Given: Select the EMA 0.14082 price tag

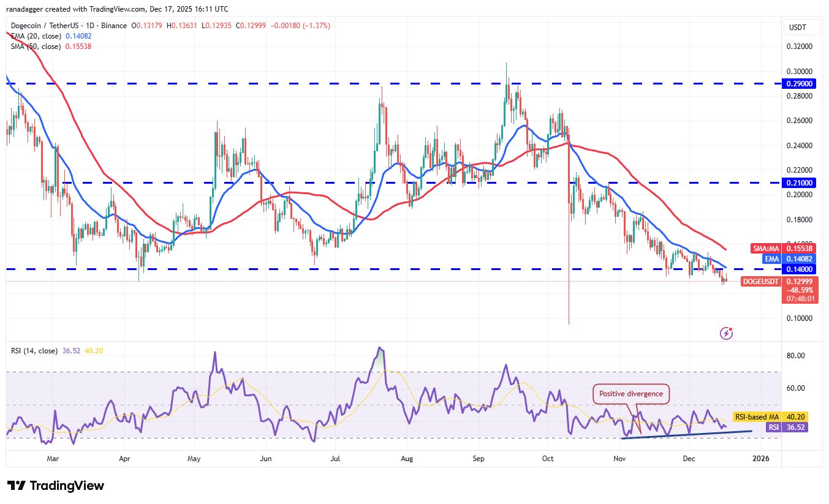Looking at the screenshot, I should click(x=790, y=259).
